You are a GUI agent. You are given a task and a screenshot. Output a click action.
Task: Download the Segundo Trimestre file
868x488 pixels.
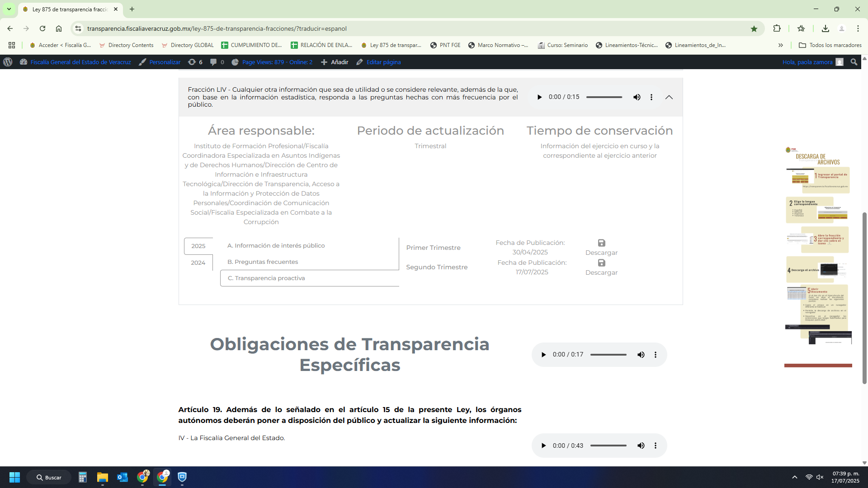click(x=601, y=267)
